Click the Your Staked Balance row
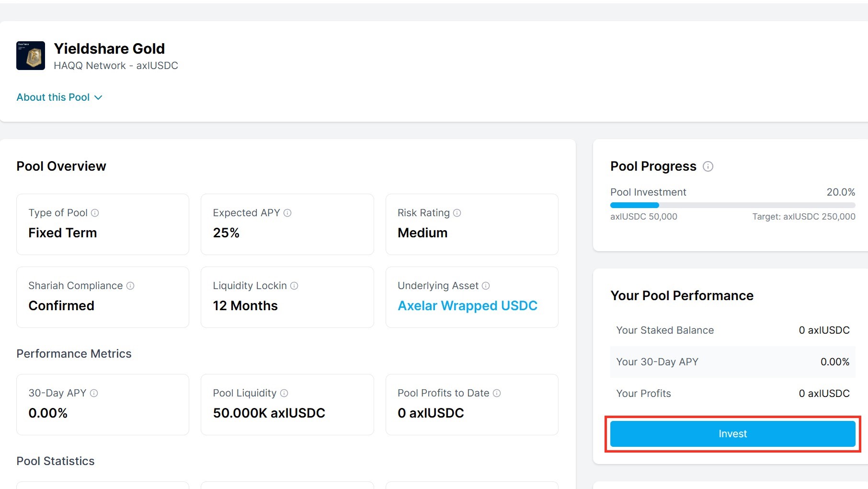The image size is (868, 489). [732, 330]
